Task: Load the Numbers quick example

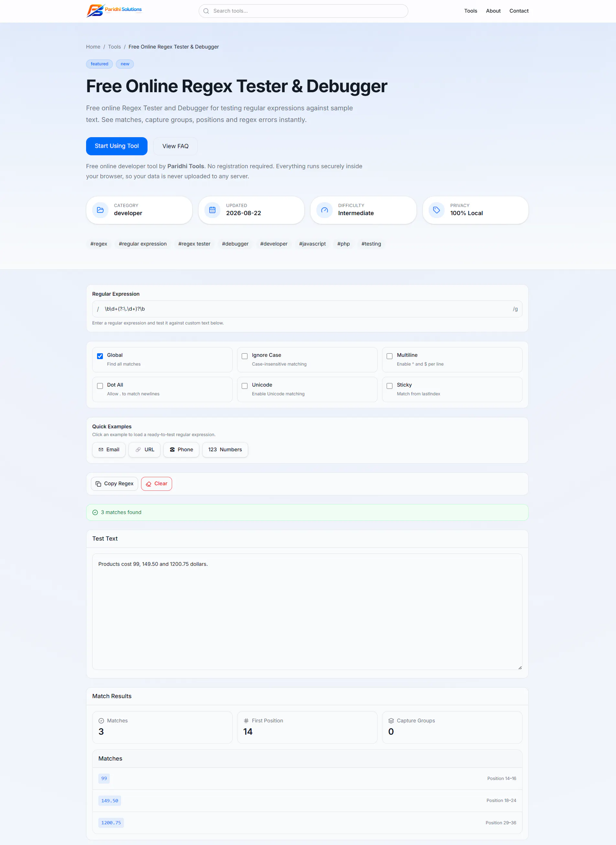Action: tap(225, 450)
